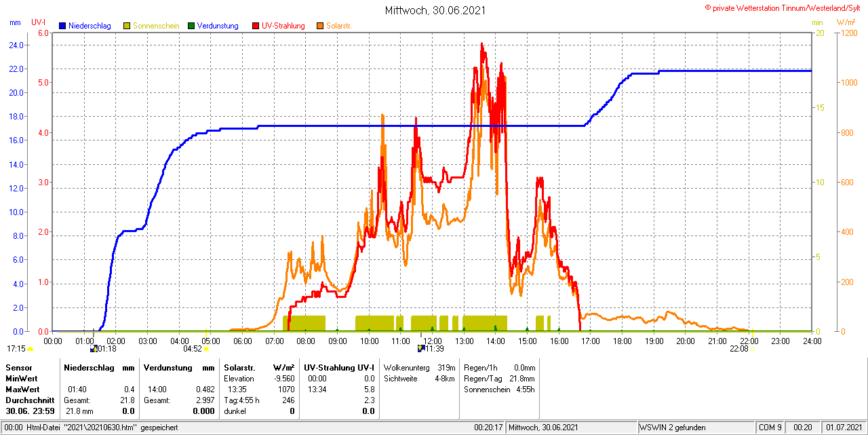Click the MaxWert row label
Image resolution: width=868 pixels, height=435 pixels.
pos(22,390)
